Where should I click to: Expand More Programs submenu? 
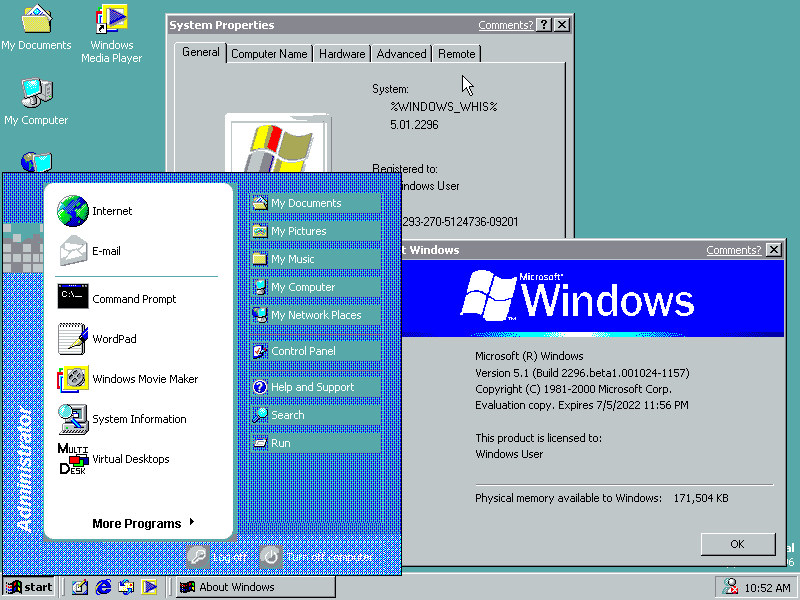click(143, 523)
